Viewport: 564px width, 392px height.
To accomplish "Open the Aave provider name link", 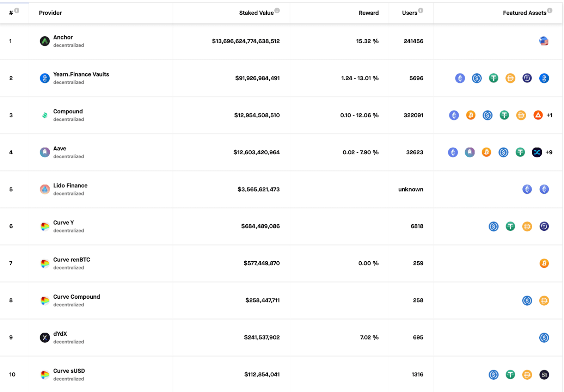I will (60, 148).
